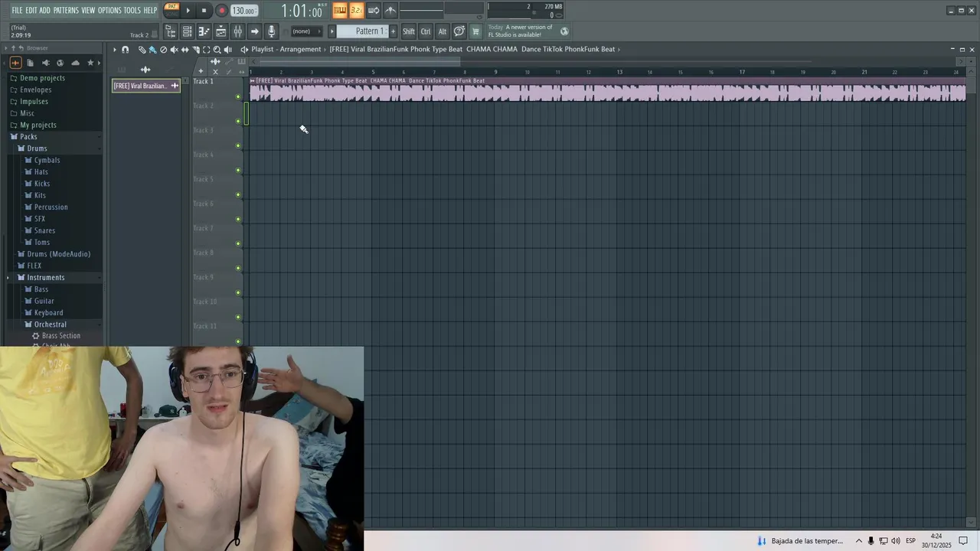This screenshot has width=980, height=551.
Task: Open the playlist snap magnet menu
Action: 126,50
